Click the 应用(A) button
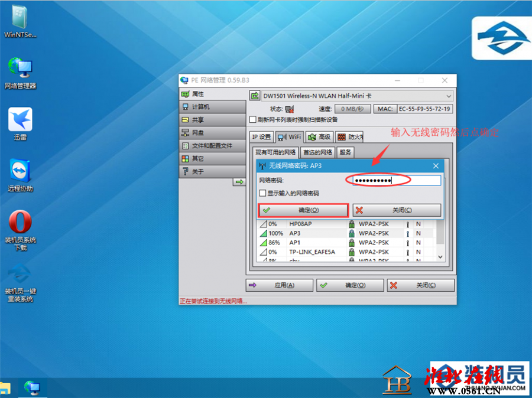The image size is (532, 398). click(279, 285)
